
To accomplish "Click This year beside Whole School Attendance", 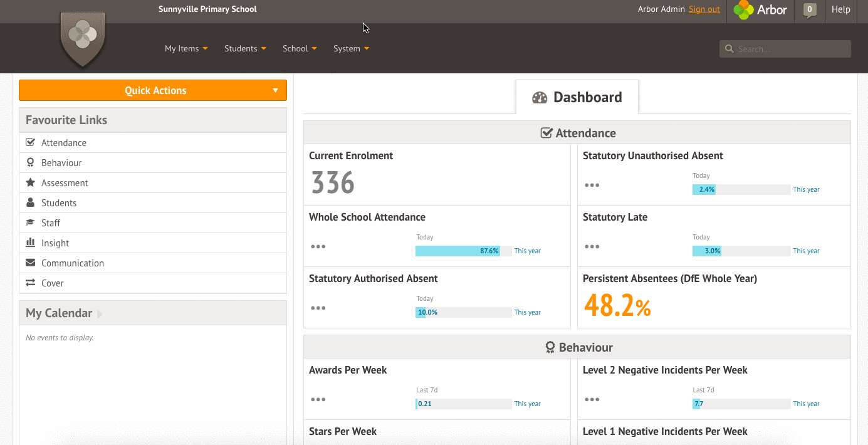I will [528, 251].
